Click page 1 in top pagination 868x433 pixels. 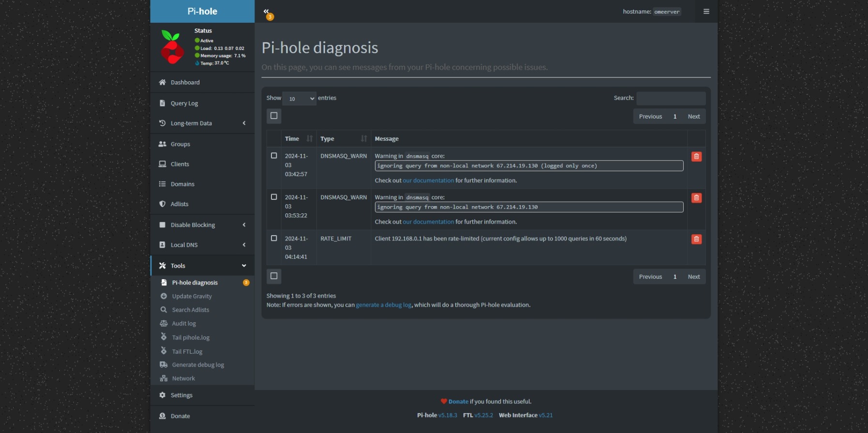pyautogui.click(x=675, y=116)
